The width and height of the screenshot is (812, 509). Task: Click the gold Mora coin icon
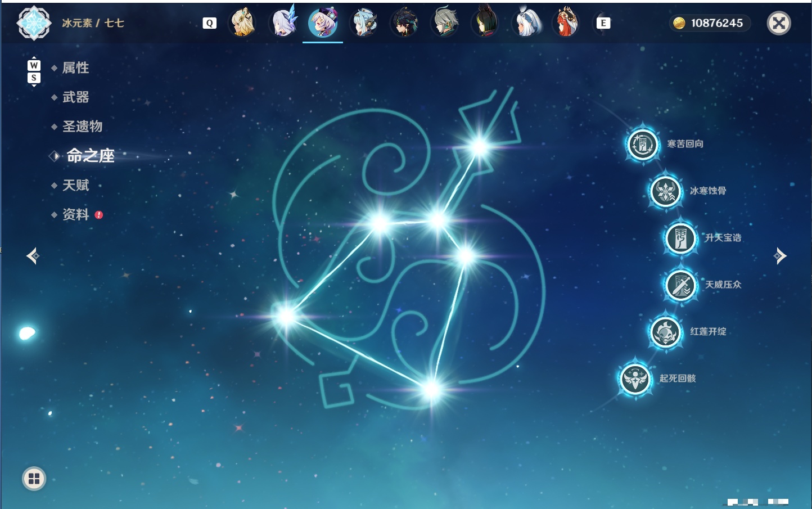679,23
